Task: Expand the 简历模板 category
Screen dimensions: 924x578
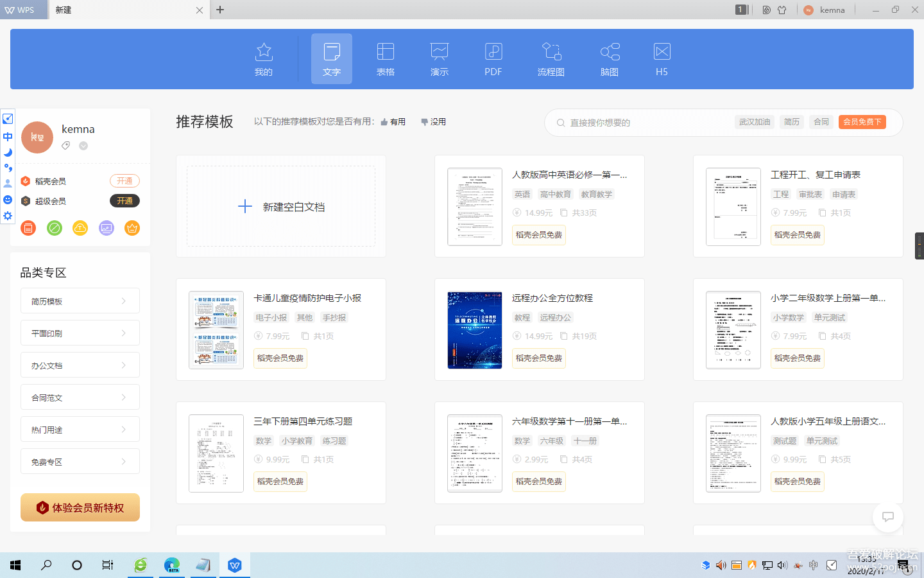Action: [80, 301]
